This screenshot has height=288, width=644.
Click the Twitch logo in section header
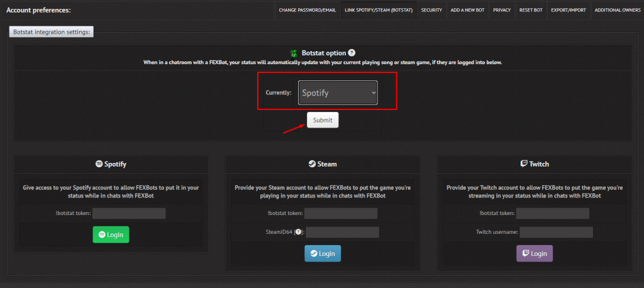[524, 163]
